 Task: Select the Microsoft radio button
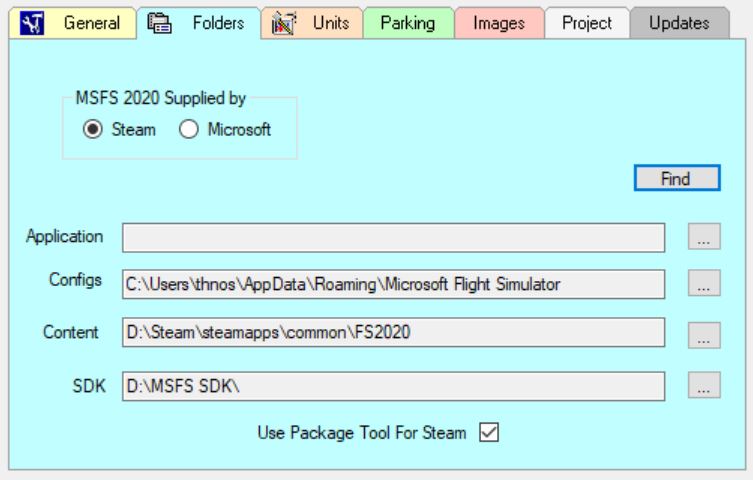point(189,129)
